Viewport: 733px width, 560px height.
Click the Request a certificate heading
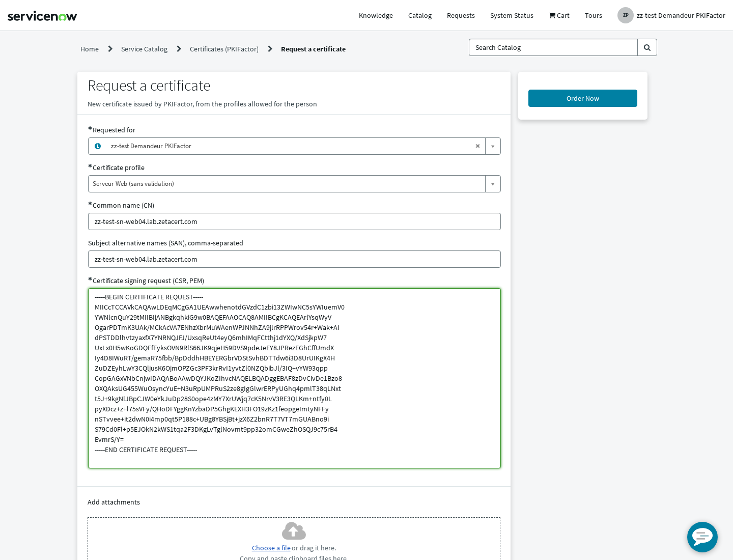click(x=149, y=86)
